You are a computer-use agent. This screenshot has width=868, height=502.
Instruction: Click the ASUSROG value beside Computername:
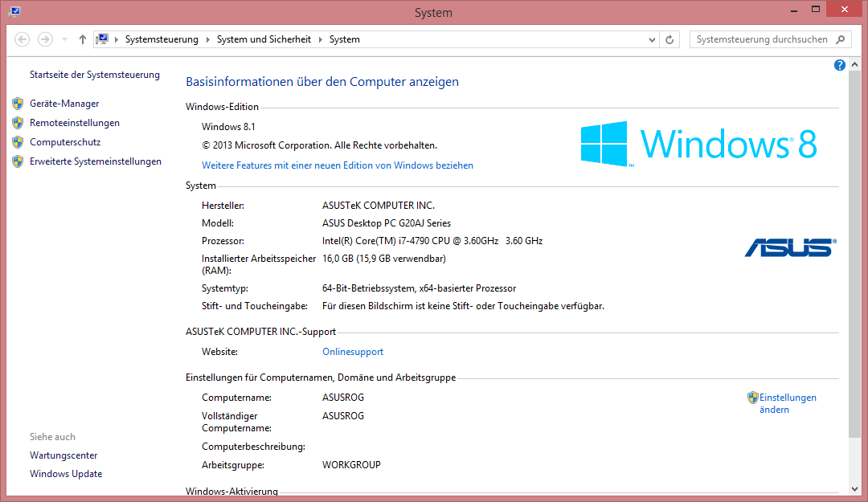tap(343, 398)
